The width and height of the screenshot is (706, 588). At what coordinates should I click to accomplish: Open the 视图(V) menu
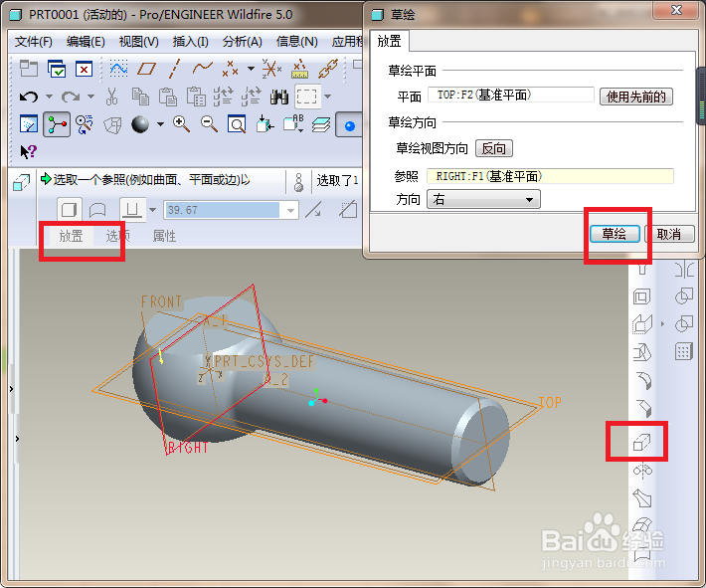tap(138, 42)
